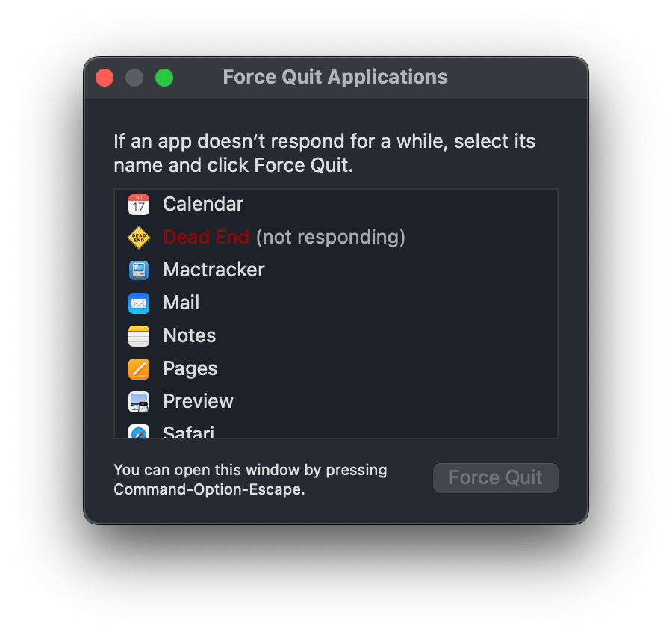Click the Force Quit Applications title bar
This screenshot has width=672, height=635.
coord(335,77)
